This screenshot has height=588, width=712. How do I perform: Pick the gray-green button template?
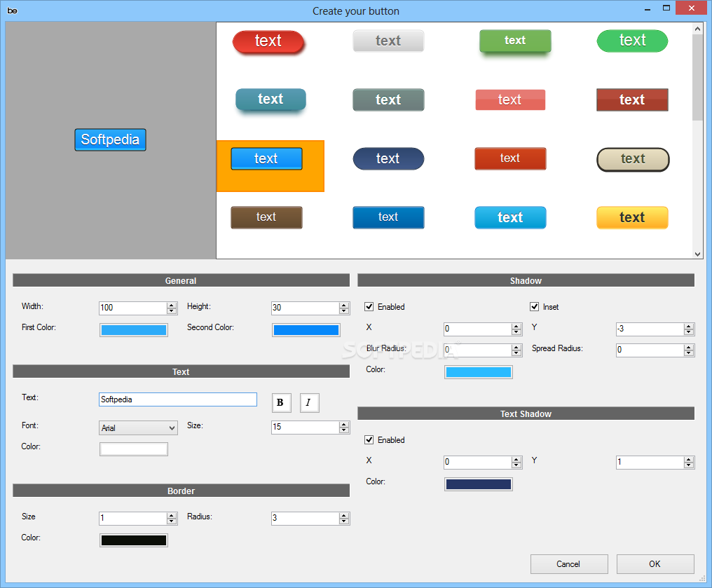tap(388, 100)
